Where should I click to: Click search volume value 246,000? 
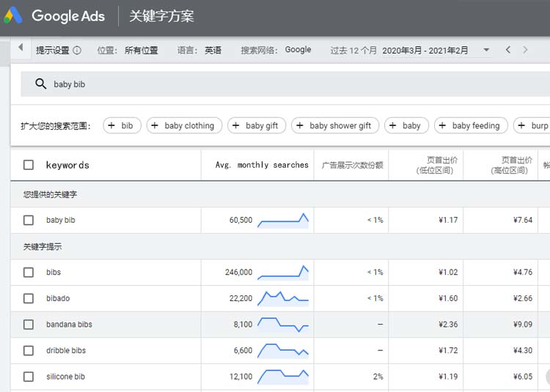tap(238, 272)
